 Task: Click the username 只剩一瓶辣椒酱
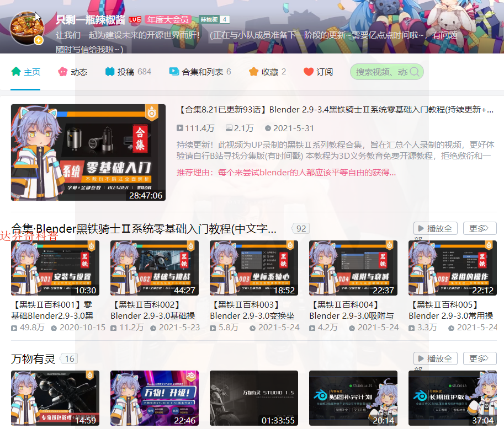pos(91,20)
